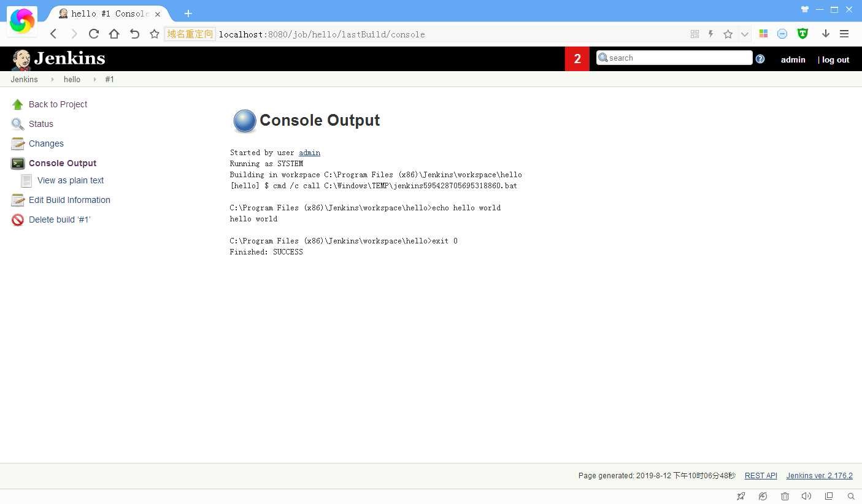This screenshot has width=862, height=504.
Task: Click the speaker volume icon in status bar
Action: click(x=806, y=496)
